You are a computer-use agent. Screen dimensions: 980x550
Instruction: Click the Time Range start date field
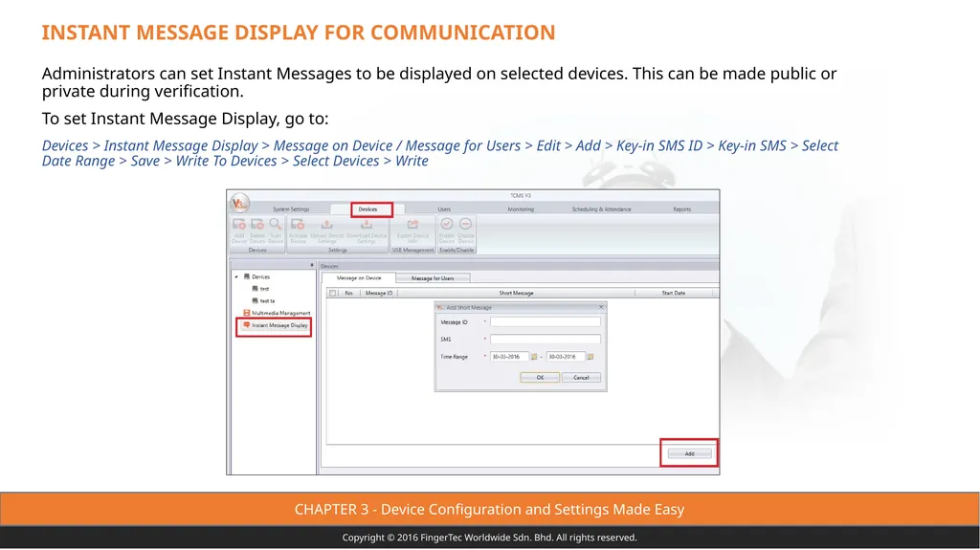click(509, 357)
